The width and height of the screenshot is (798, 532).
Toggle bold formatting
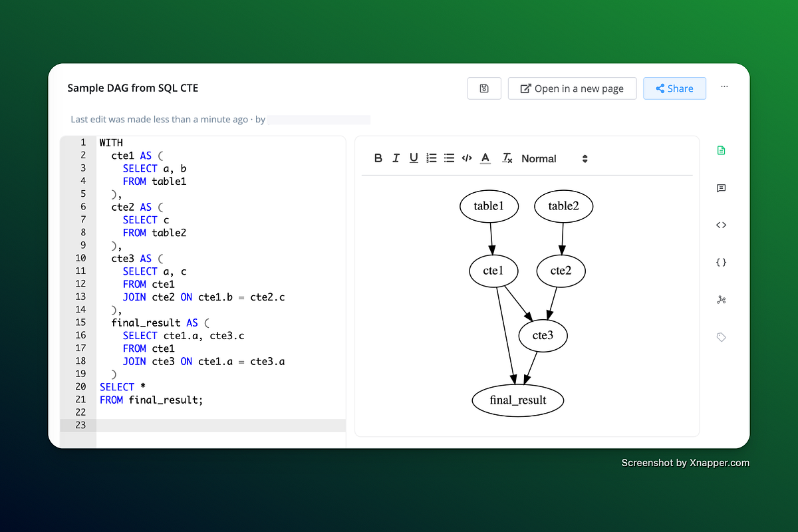pos(378,158)
